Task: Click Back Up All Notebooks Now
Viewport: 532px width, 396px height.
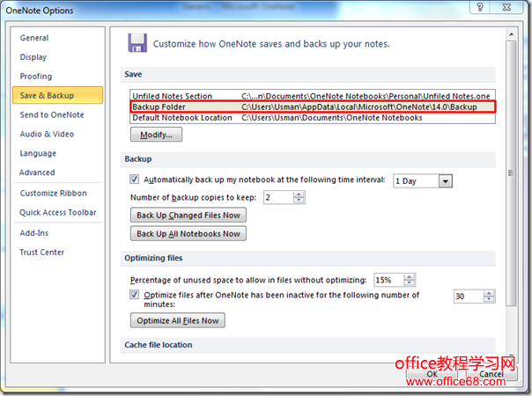Action: coord(188,234)
